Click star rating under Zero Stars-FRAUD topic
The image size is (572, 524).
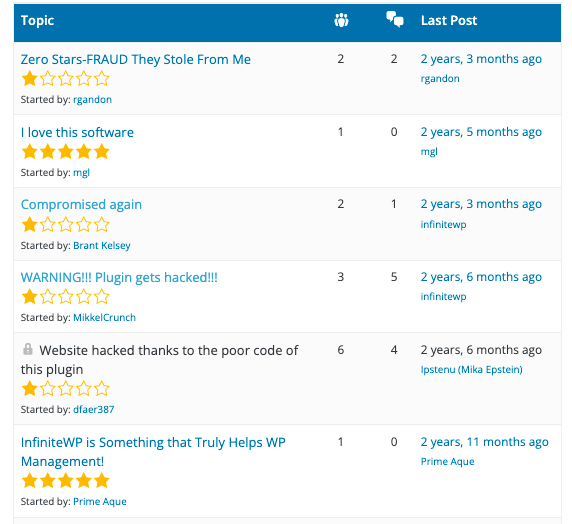(x=66, y=79)
